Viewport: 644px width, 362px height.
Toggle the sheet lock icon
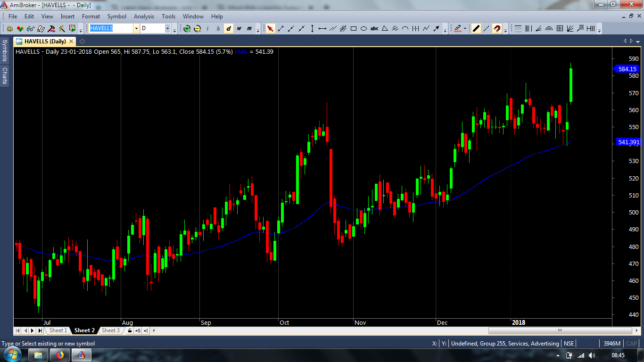pos(130,330)
